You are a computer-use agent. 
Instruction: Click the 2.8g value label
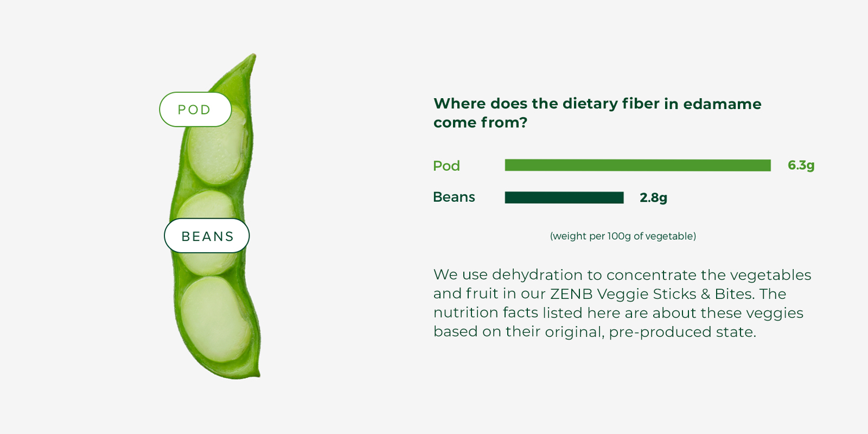coord(653,197)
